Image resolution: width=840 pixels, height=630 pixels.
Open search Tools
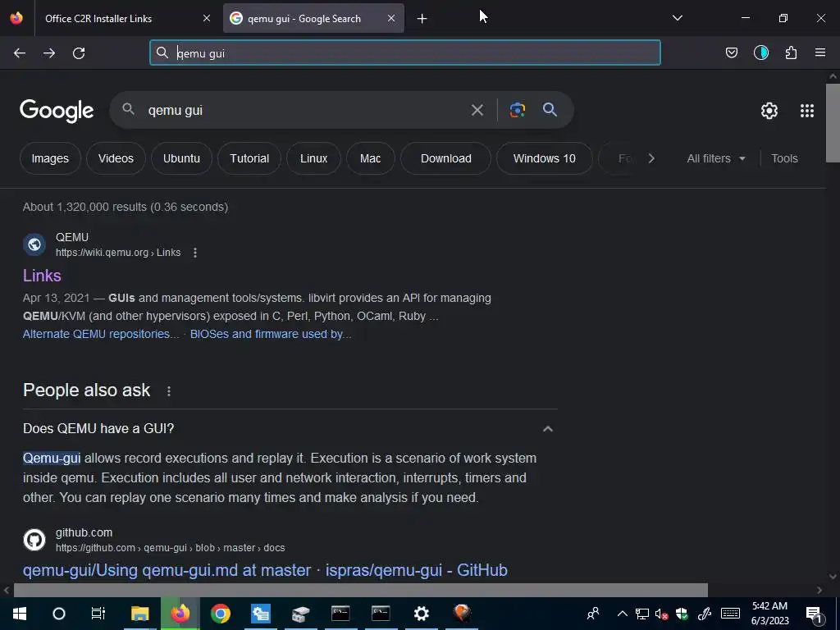tap(784, 158)
